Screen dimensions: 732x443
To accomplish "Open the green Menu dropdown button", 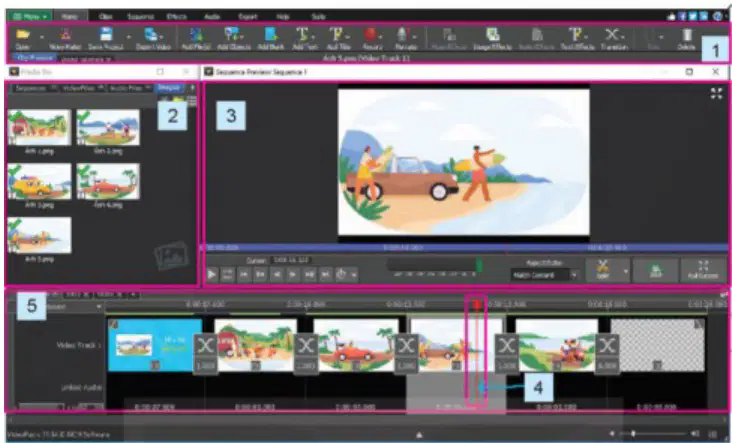I will point(29,16).
